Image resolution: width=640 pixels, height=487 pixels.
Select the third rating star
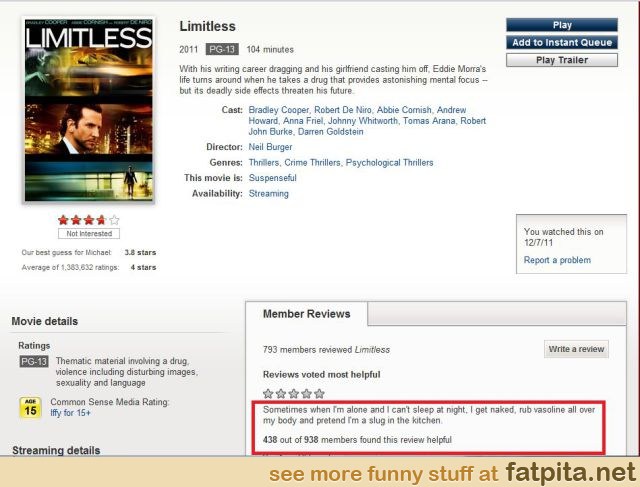[x=89, y=220]
